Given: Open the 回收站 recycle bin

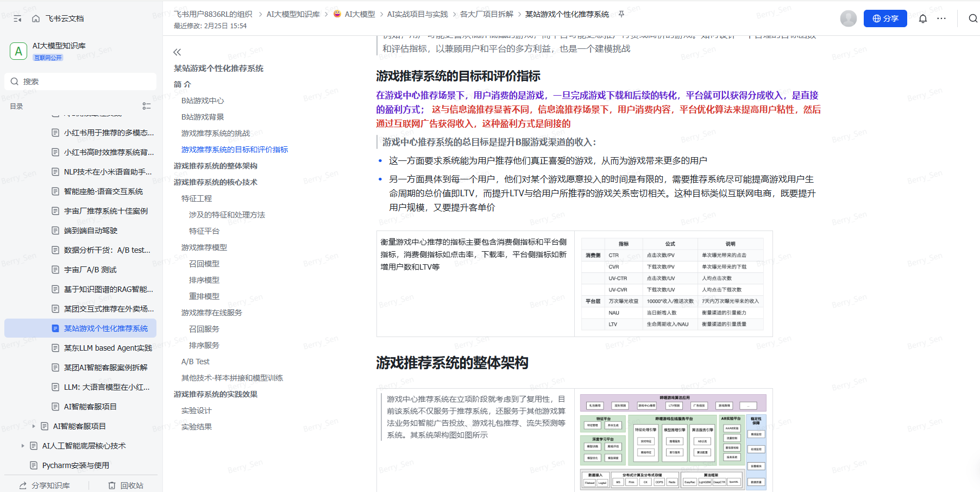Looking at the screenshot, I should [x=126, y=485].
